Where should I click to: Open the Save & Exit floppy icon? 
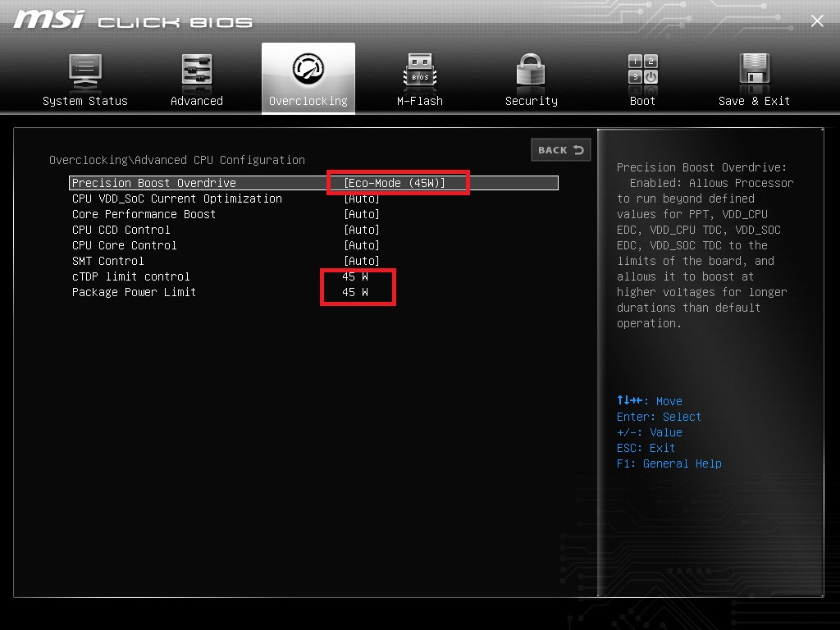tap(755, 70)
